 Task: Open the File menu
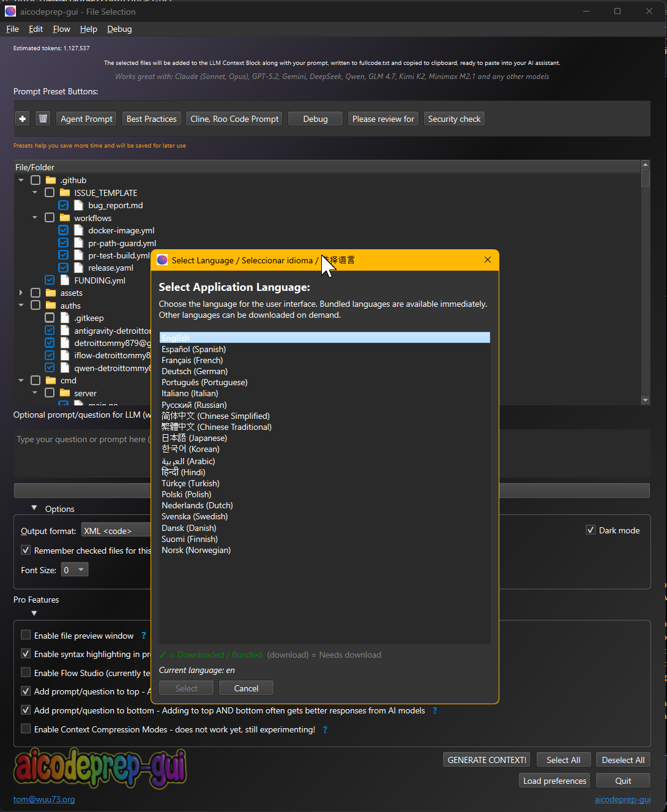(x=12, y=29)
